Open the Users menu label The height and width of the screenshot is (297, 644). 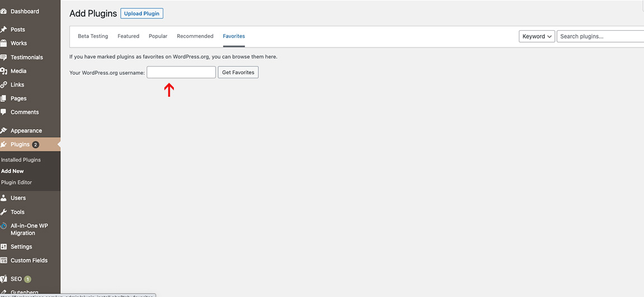pos(18,198)
